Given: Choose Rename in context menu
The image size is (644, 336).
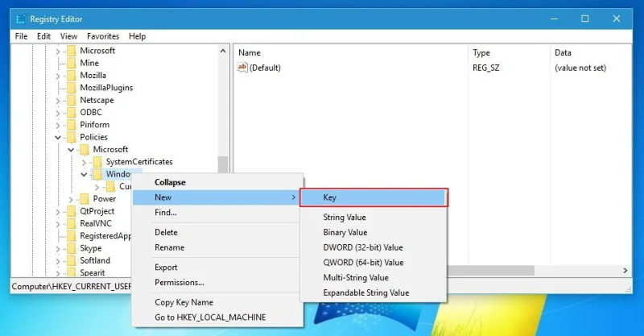Looking at the screenshot, I should [217, 247].
